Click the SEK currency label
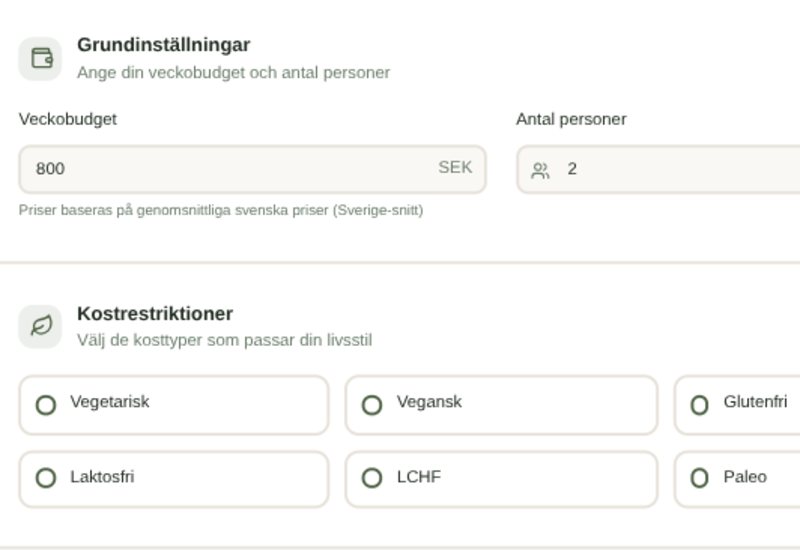This screenshot has width=800, height=550. (455, 167)
